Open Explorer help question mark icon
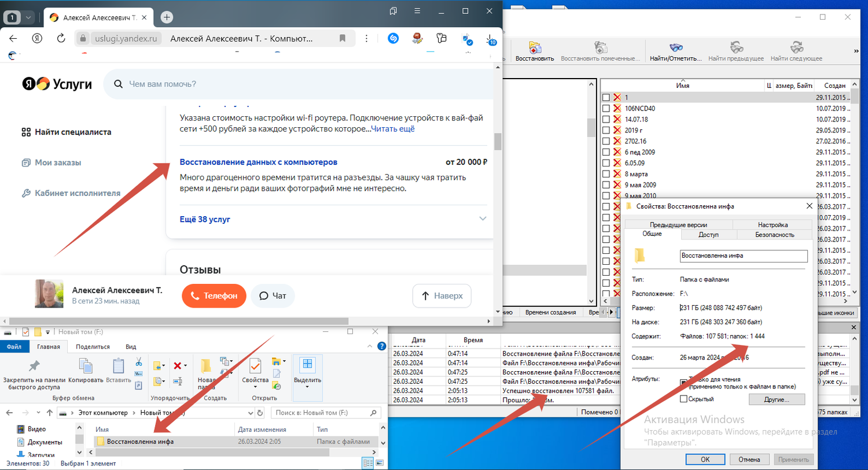Image resolution: width=868 pixels, height=470 pixels. click(x=381, y=346)
